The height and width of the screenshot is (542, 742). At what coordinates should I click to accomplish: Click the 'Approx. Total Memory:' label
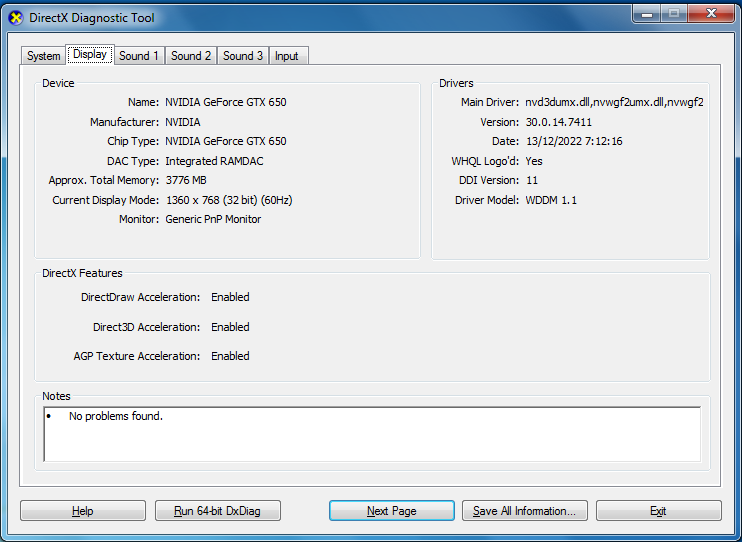pos(104,180)
